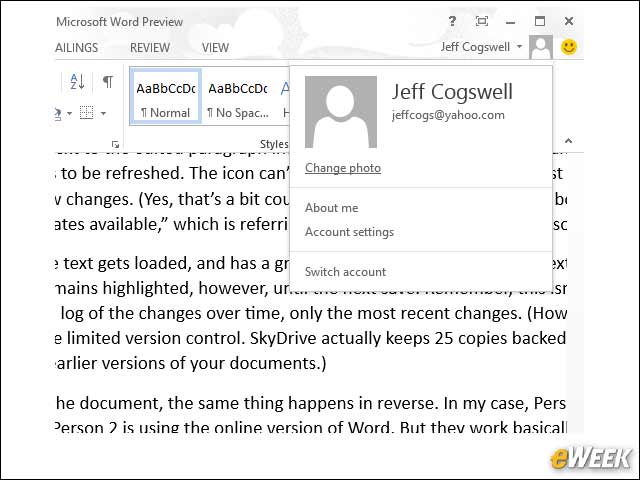Select About me in account menu
This screenshot has width=640, height=480.
tap(331, 208)
